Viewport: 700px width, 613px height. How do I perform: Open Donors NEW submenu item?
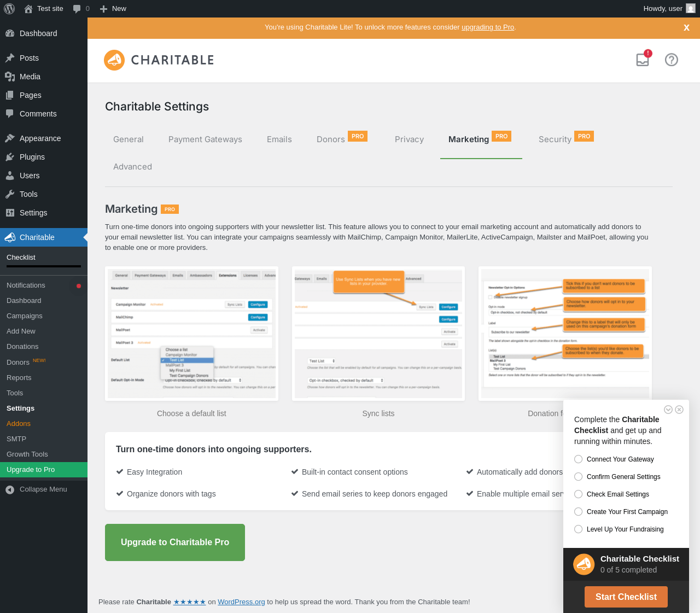point(44,362)
